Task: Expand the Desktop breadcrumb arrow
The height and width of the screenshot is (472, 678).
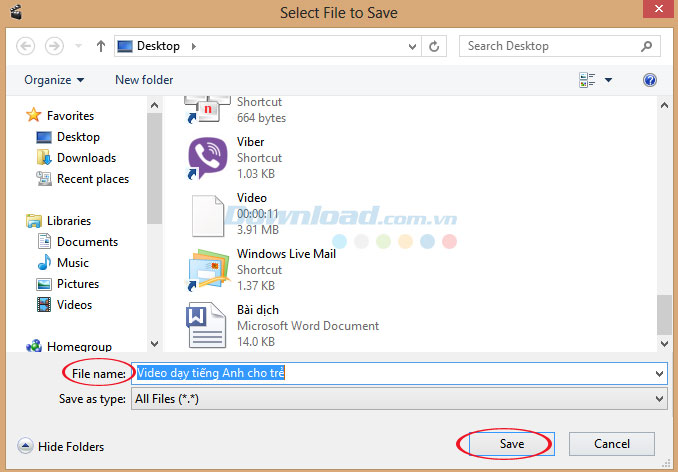Action: (x=193, y=46)
